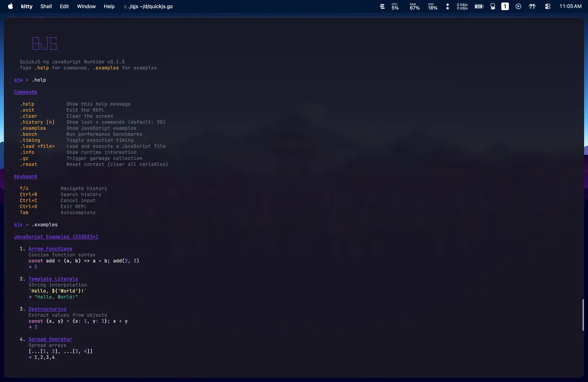This screenshot has width=588, height=382.
Task: Click the 'const add = (a, b)' code line
Action: (x=84, y=261)
